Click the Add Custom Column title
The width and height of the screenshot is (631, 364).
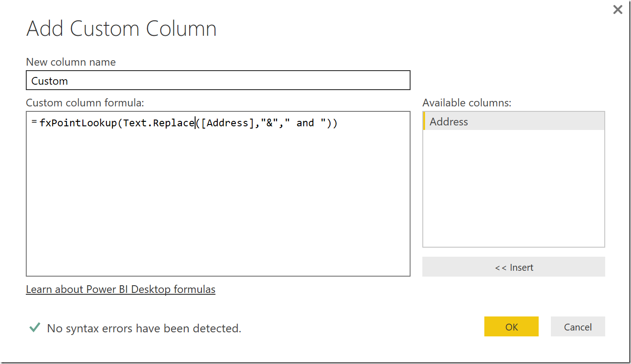tap(121, 29)
